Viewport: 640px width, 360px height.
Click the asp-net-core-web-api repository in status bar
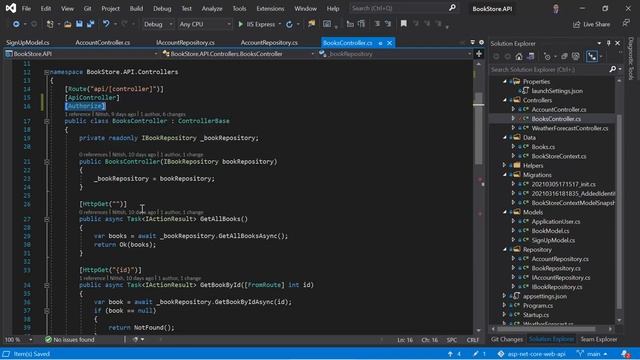coord(532,354)
